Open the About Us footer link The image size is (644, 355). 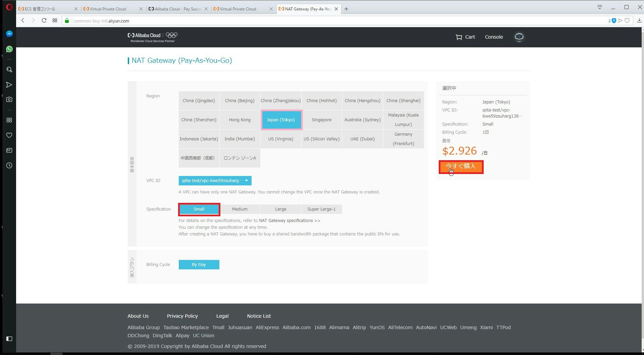click(x=138, y=316)
